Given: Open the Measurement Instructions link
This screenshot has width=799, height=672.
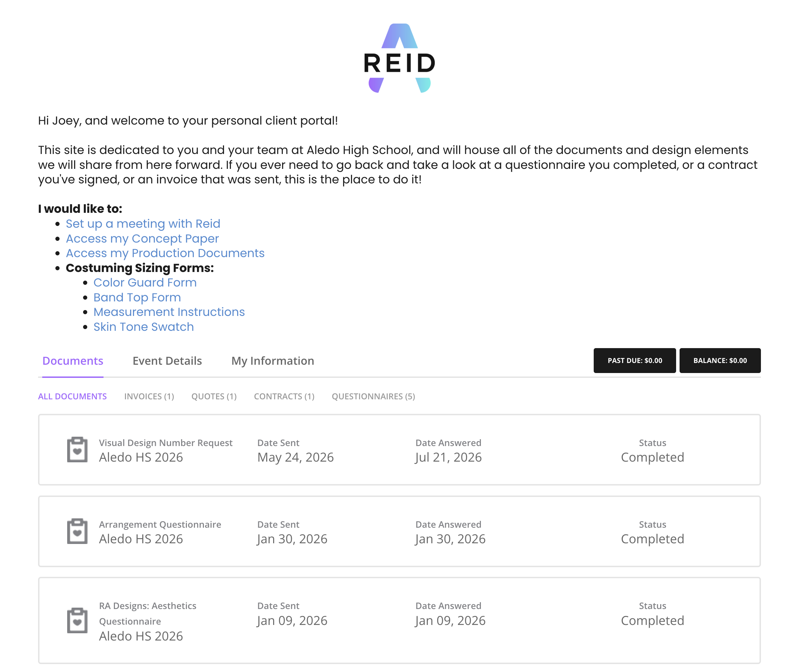Looking at the screenshot, I should click(x=169, y=312).
